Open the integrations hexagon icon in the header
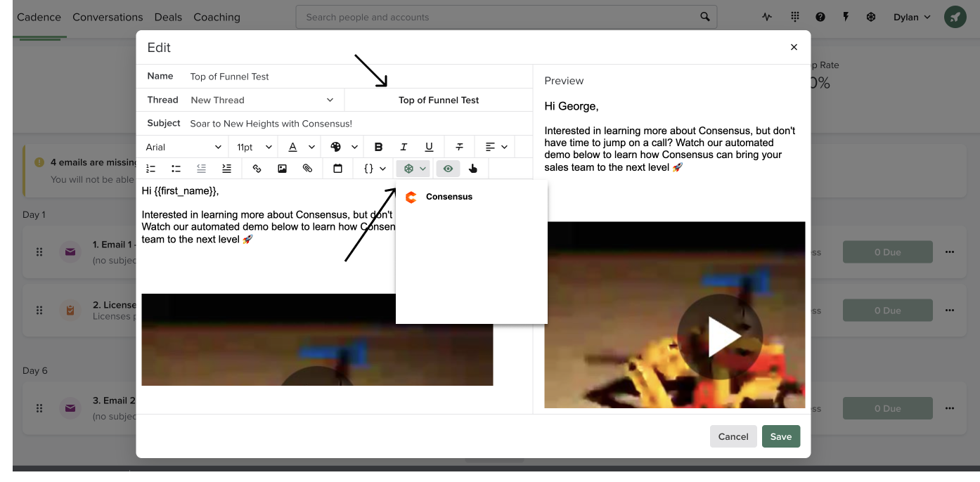 (x=871, y=17)
